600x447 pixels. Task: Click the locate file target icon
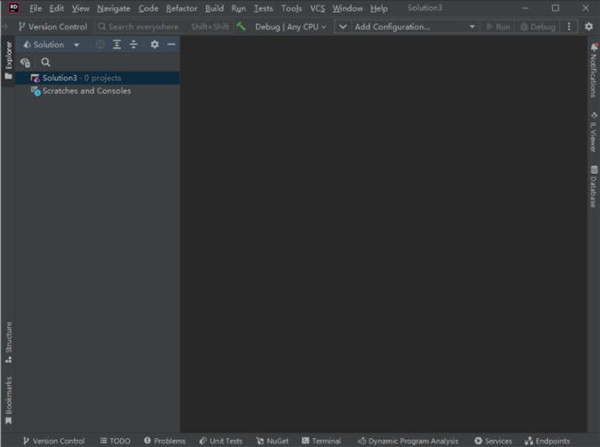tap(100, 45)
